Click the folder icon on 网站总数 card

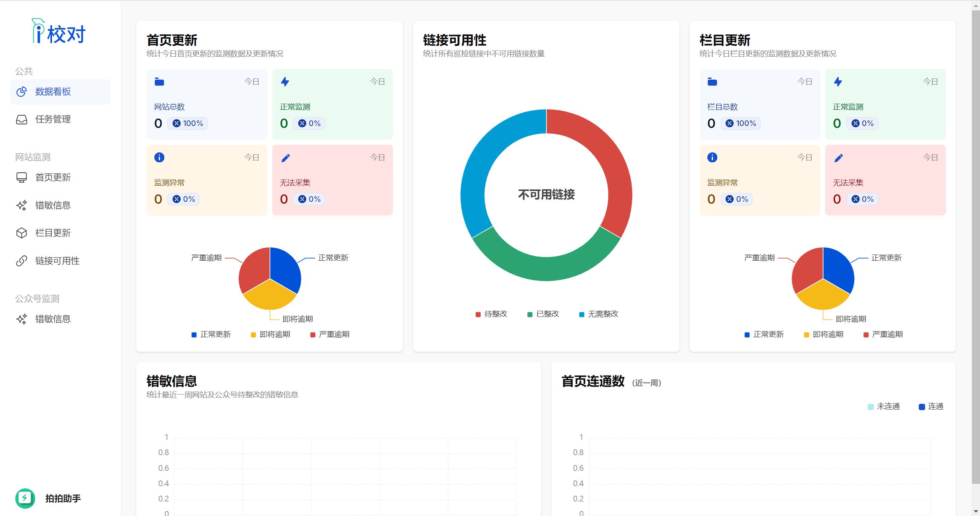coord(159,82)
